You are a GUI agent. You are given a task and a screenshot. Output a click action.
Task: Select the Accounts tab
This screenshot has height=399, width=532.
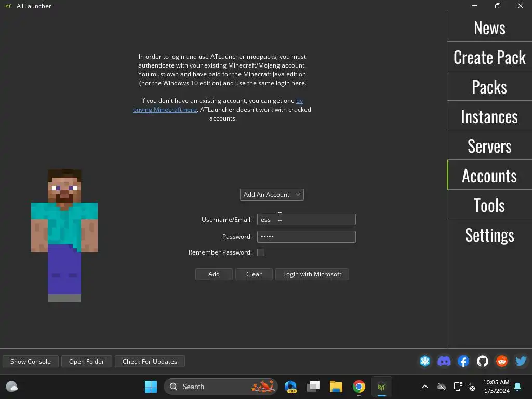click(489, 175)
